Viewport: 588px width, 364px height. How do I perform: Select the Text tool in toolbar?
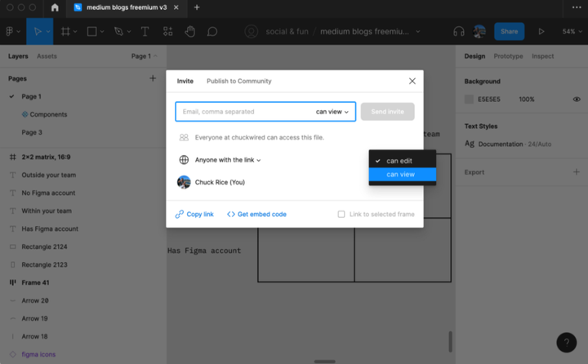coord(145,32)
